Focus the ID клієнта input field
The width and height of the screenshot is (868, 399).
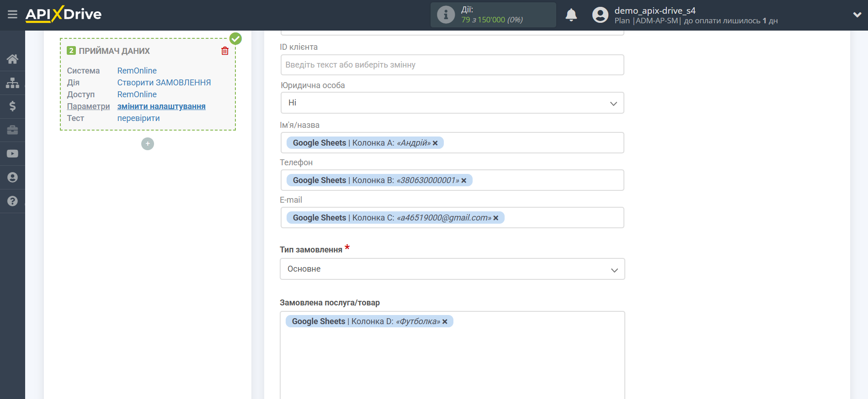tap(452, 65)
